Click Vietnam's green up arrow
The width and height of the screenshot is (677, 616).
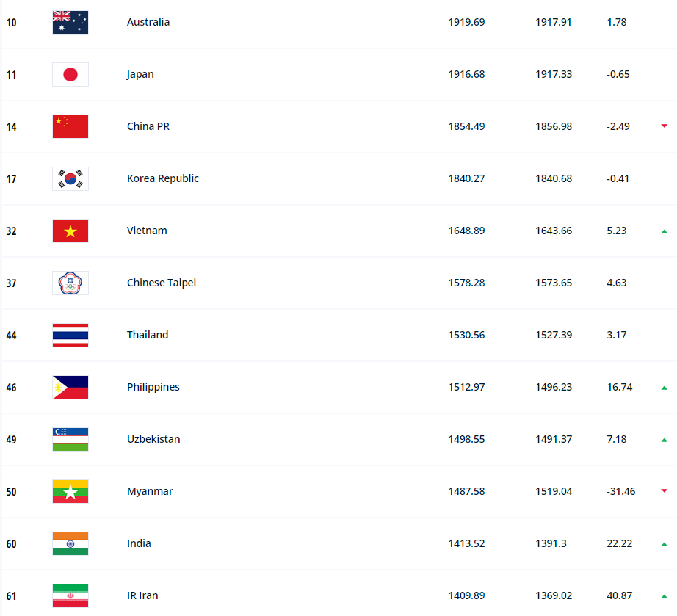(x=664, y=231)
